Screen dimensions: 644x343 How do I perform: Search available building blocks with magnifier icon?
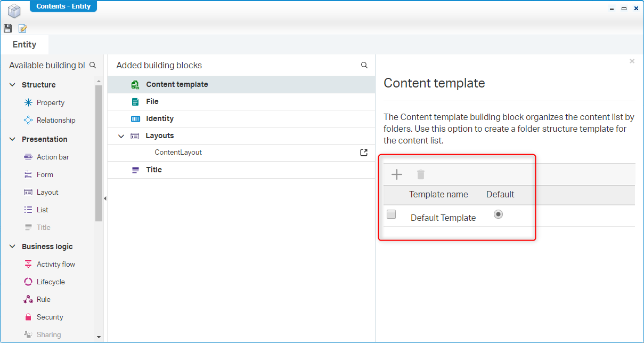pyautogui.click(x=93, y=65)
